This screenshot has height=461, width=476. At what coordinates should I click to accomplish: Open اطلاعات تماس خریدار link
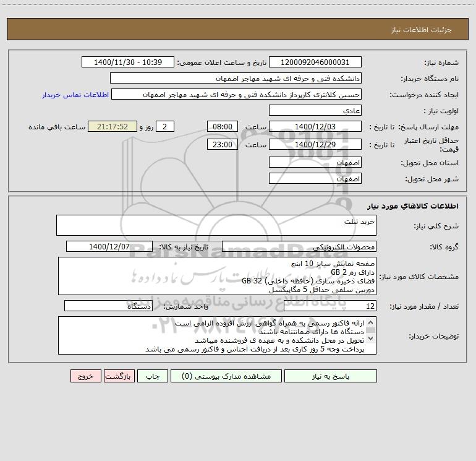[x=75, y=95]
